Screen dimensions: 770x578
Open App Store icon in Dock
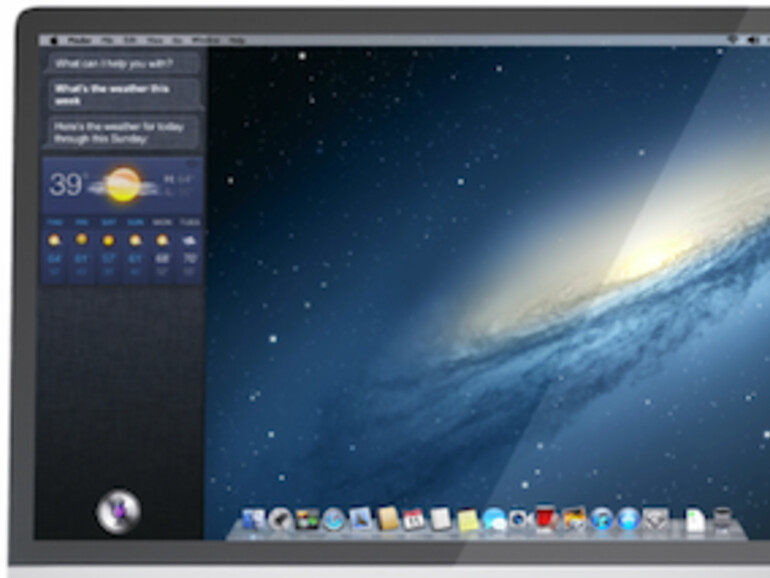pyautogui.click(x=628, y=520)
